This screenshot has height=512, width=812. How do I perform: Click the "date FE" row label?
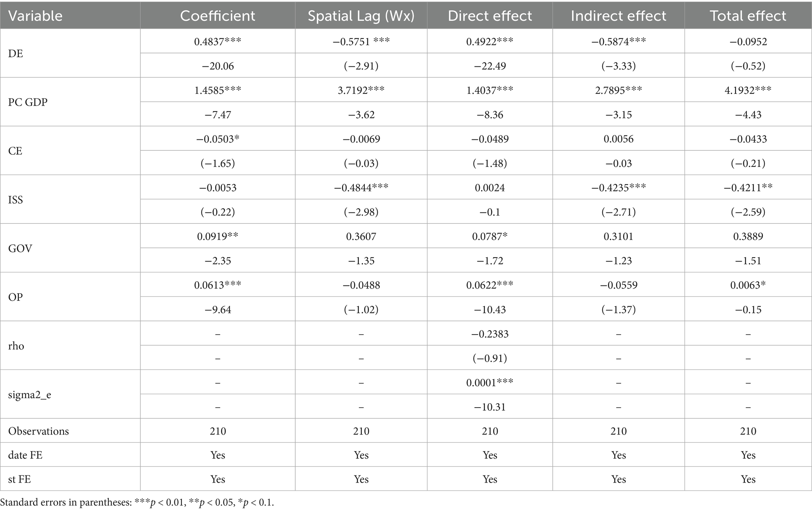coord(25,455)
